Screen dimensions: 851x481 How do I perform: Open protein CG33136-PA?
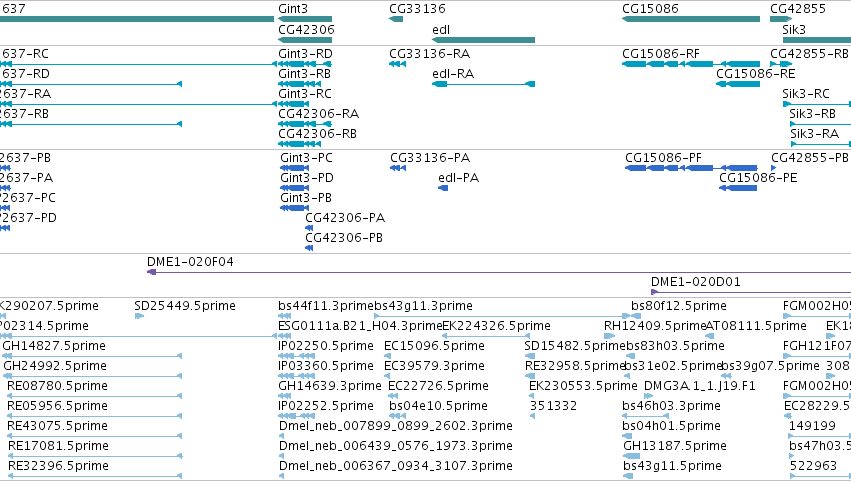click(x=430, y=158)
